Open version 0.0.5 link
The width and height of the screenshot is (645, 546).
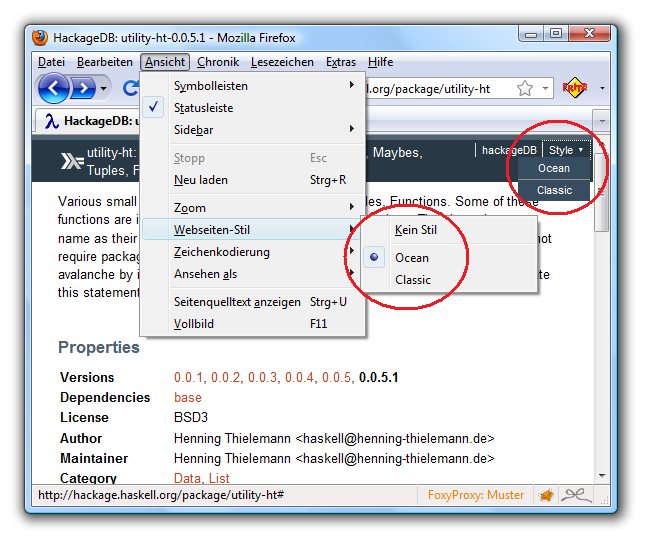(x=336, y=377)
